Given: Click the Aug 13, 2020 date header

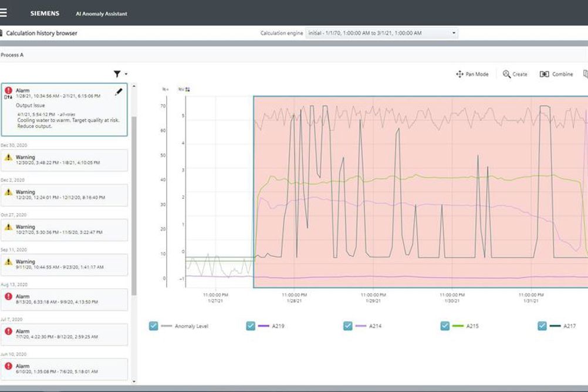Looking at the screenshot, I should (x=14, y=285).
